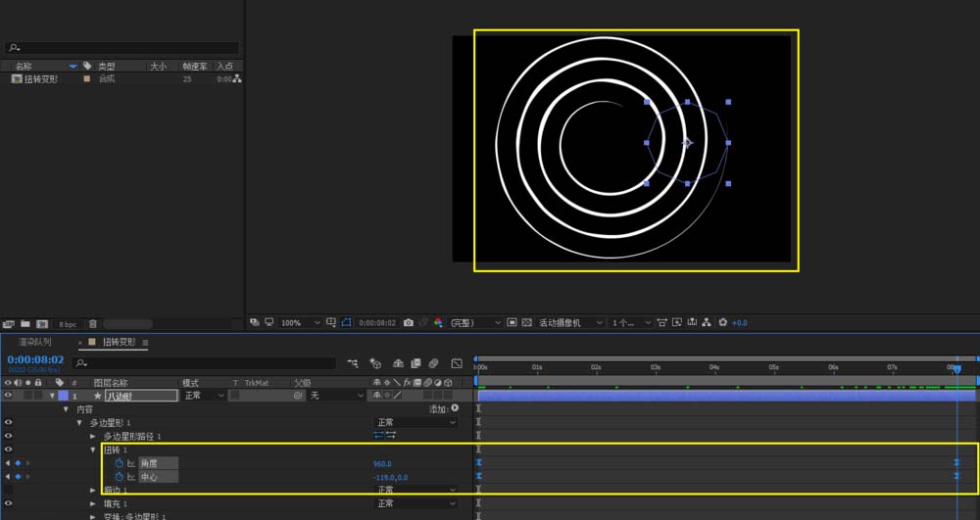The width and height of the screenshot is (980, 520).
Task: Expand the 多边星形路径 1 group
Action: [x=94, y=436]
